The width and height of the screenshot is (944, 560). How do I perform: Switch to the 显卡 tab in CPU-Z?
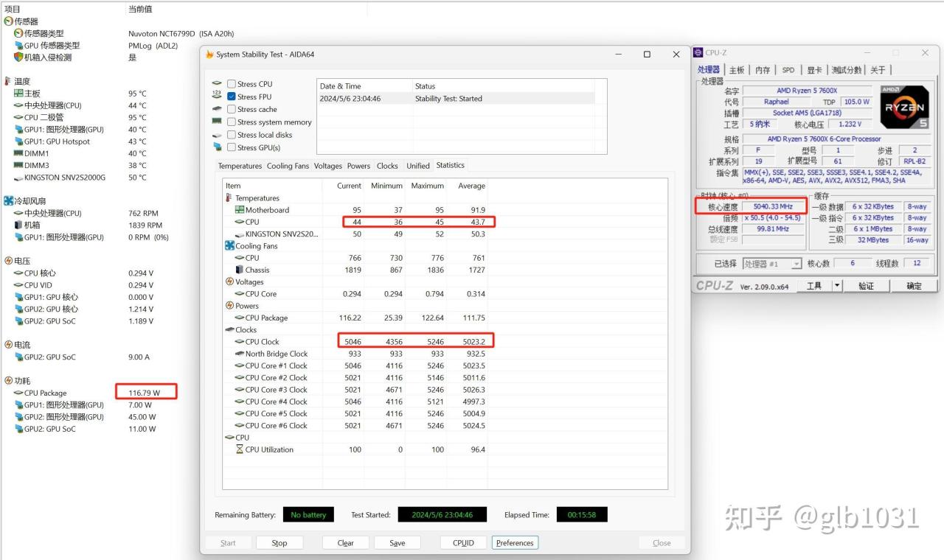pos(814,70)
